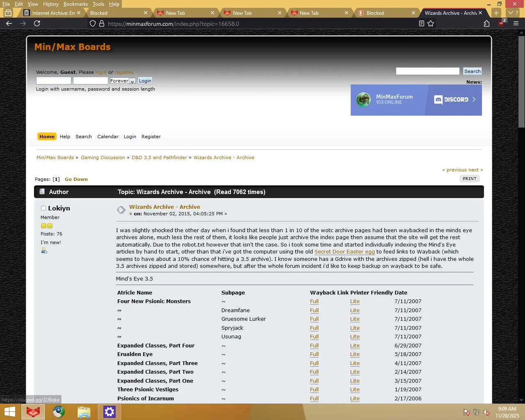Screen dimensions: 525x420
Task: Focus the username input field
Action: 54,81
